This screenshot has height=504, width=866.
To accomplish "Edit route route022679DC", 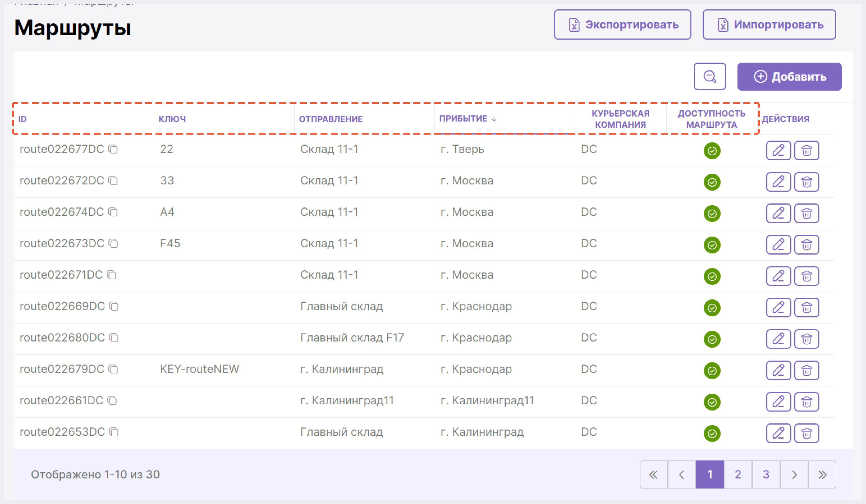I will pos(778,370).
